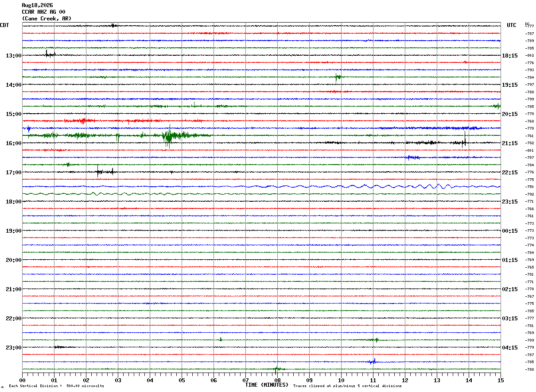Click the 04:15 UTC time label
The height and width of the screenshot is (392, 536).
pos(509,348)
